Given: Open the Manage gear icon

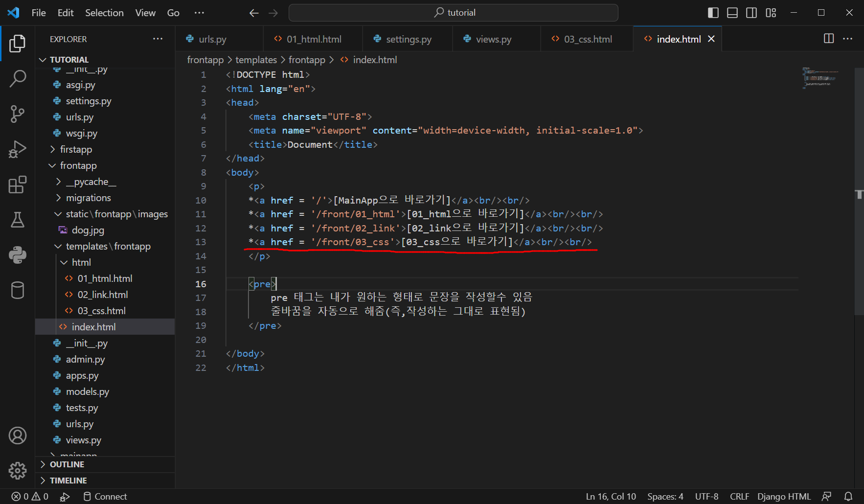Looking at the screenshot, I should [x=18, y=471].
